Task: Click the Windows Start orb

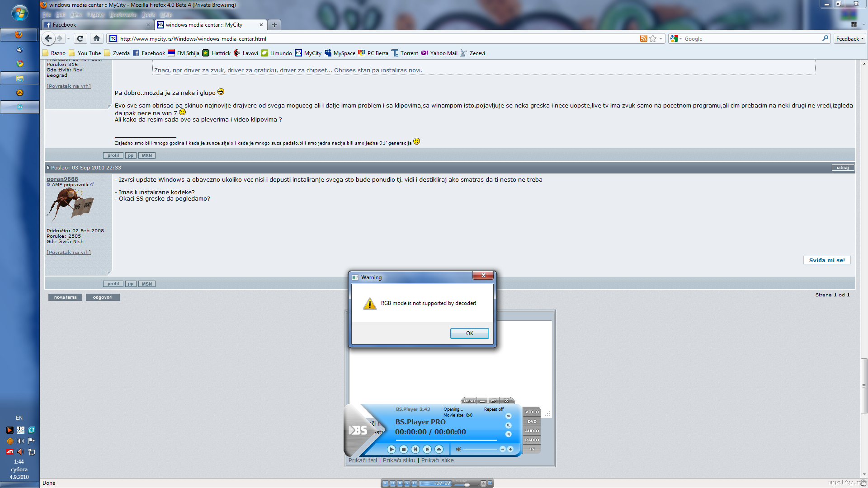Action: 19,13
